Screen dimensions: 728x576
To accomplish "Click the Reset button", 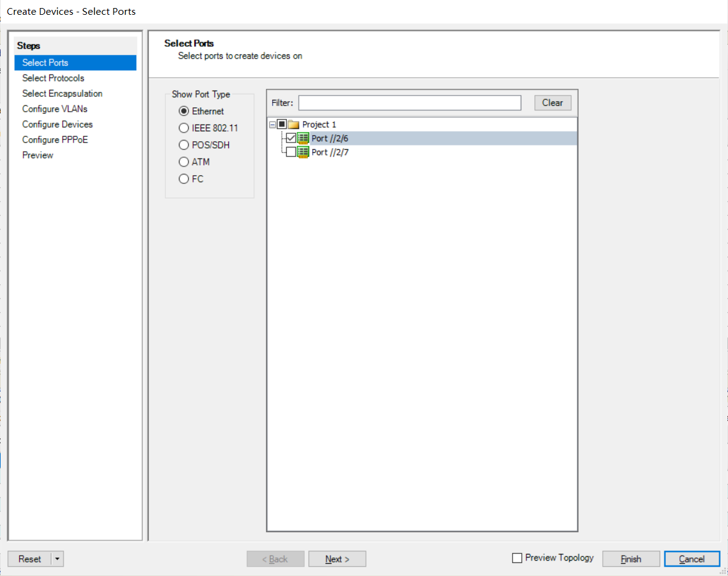I will pos(30,559).
